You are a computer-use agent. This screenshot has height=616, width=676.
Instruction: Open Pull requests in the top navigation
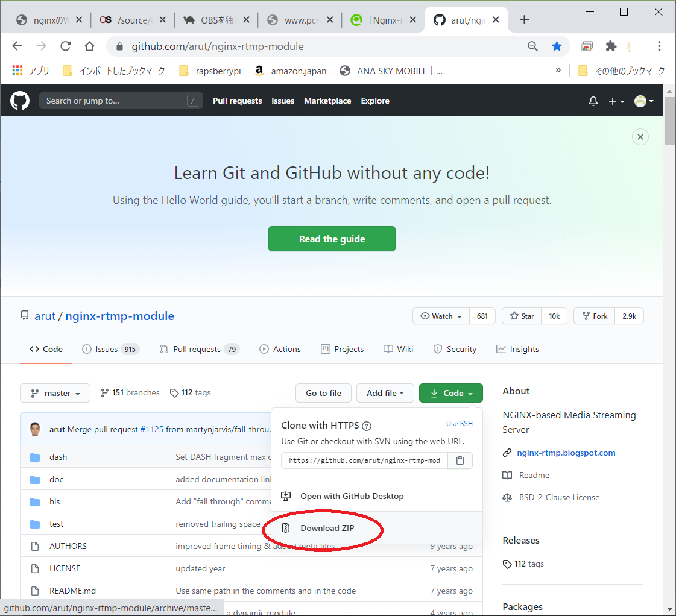[x=238, y=101]
